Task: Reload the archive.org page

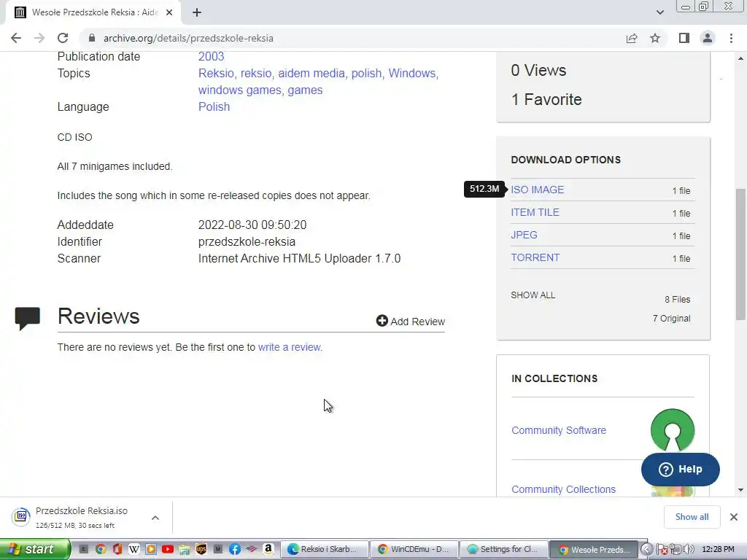Action: coord(63,38)
